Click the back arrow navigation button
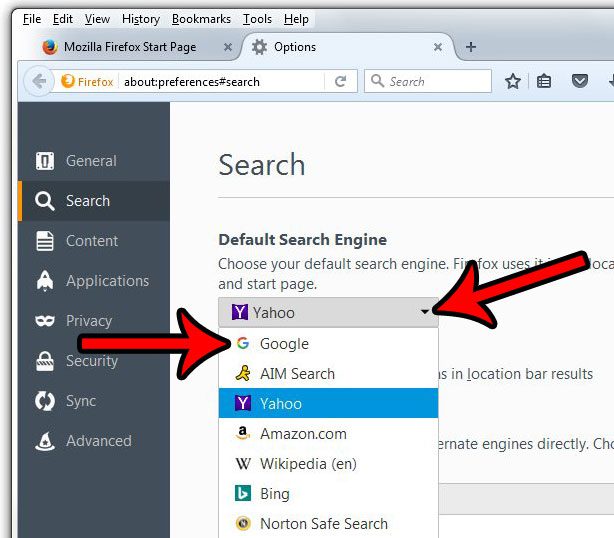The width and height of the screenshot is (614, 538). (38, 82)
